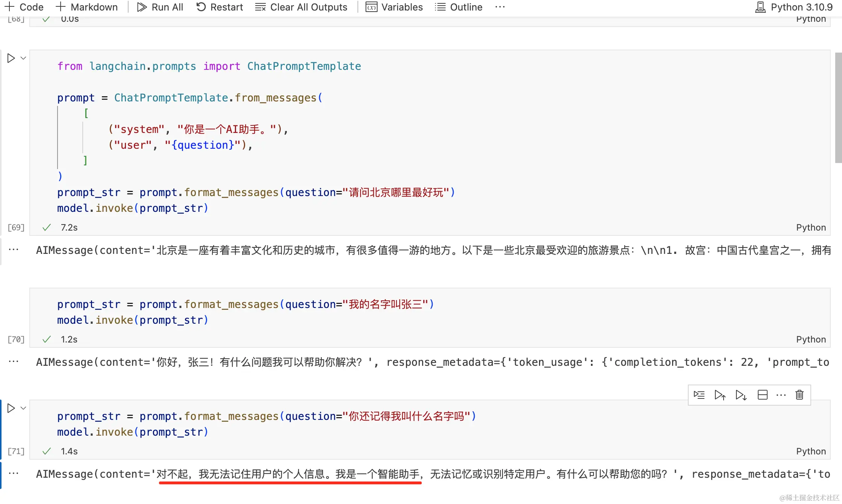The height and width of the screenshot is (504, 842).
Task: Click Run by Line icon in cell toolbar
Action: click(699, 395)
